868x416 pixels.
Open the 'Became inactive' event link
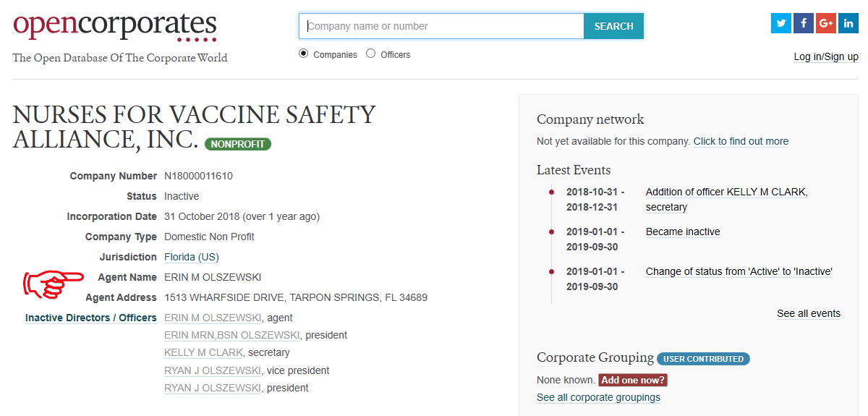[683, 232]
